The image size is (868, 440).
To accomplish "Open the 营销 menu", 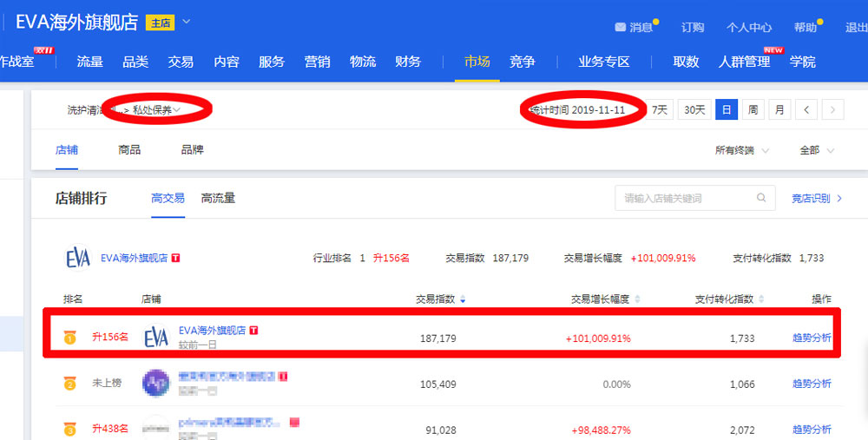I will click(317, 62).
